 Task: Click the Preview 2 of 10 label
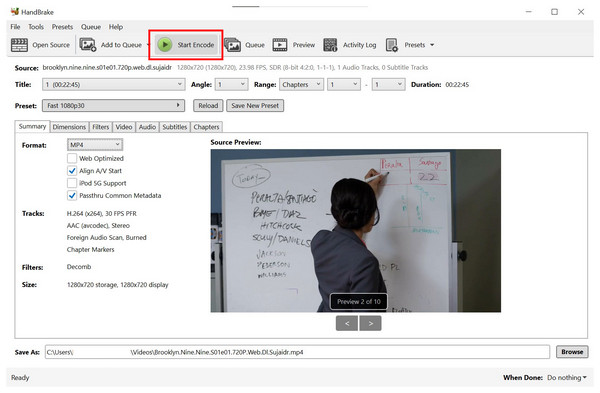point(359,302)
